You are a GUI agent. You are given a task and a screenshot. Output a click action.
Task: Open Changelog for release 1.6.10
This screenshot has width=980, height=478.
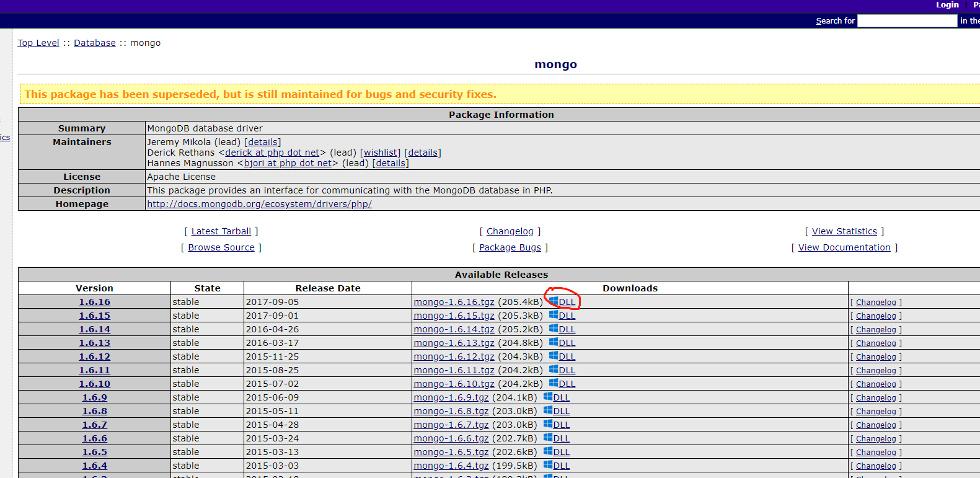coord(876,384)
